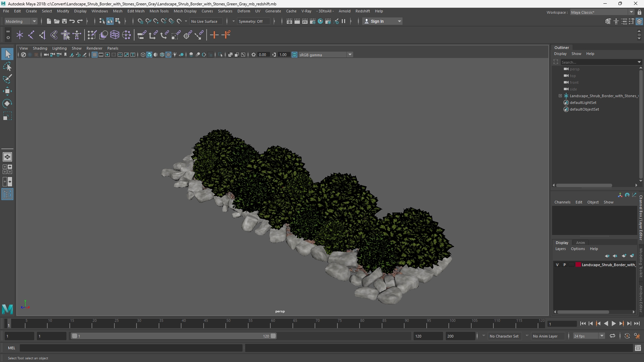Click the Auto keyframe toggle icon
The image size is (644, 362).
click(627, 336)
